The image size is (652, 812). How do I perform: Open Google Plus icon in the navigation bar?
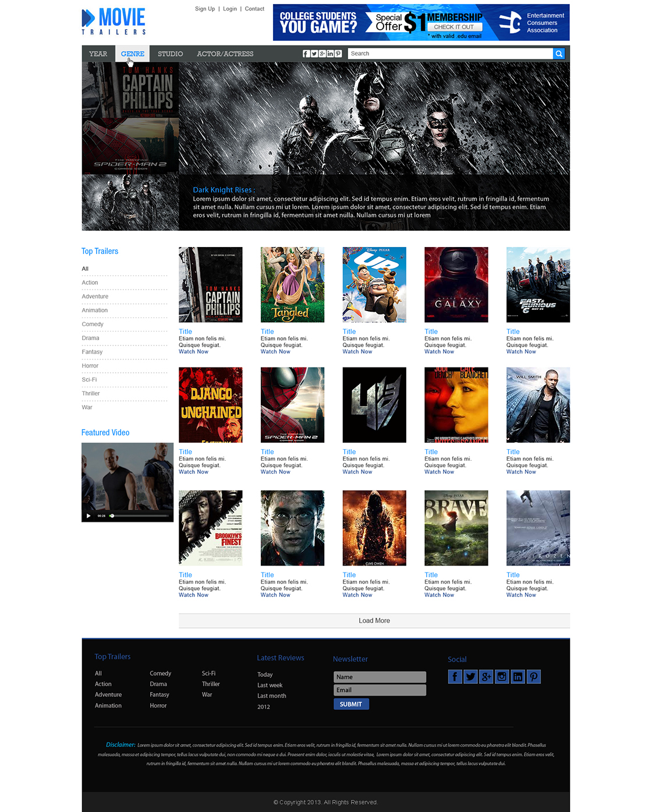(322, 54)
